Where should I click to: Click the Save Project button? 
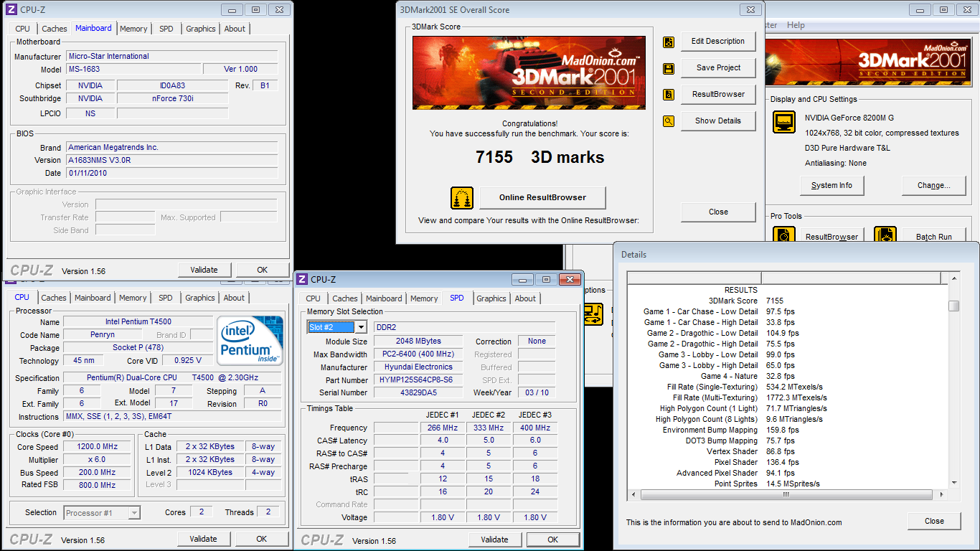tap(718, 68)
